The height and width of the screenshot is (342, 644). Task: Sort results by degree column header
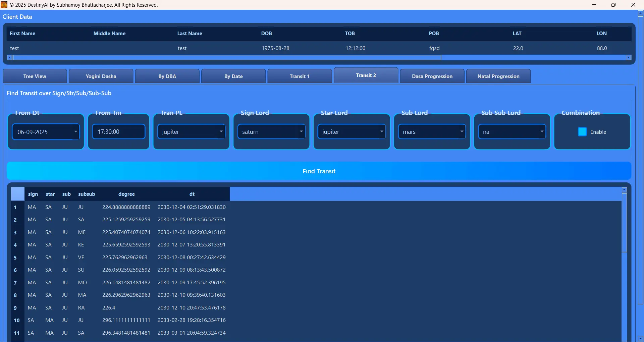[x=126, y=194]
